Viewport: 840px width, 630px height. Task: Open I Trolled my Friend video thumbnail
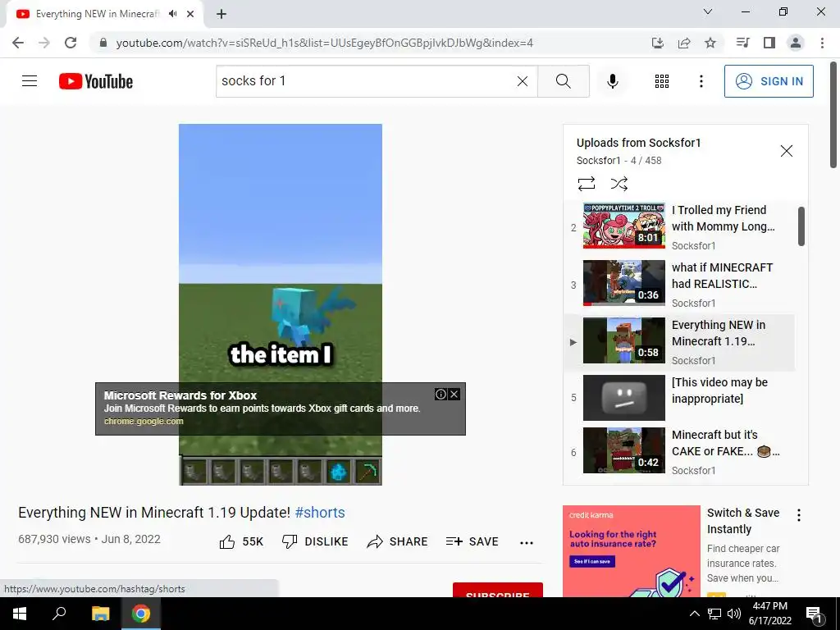[x=623, y=226]
